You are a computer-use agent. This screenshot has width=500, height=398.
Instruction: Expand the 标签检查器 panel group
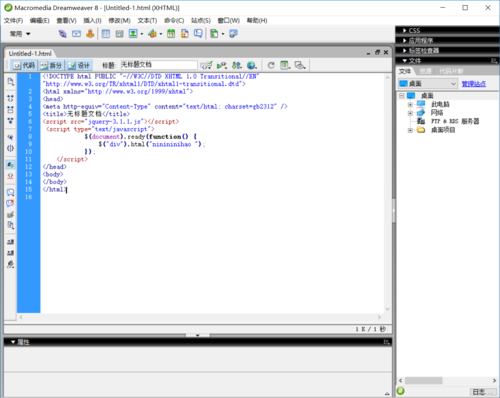point(404,51)
